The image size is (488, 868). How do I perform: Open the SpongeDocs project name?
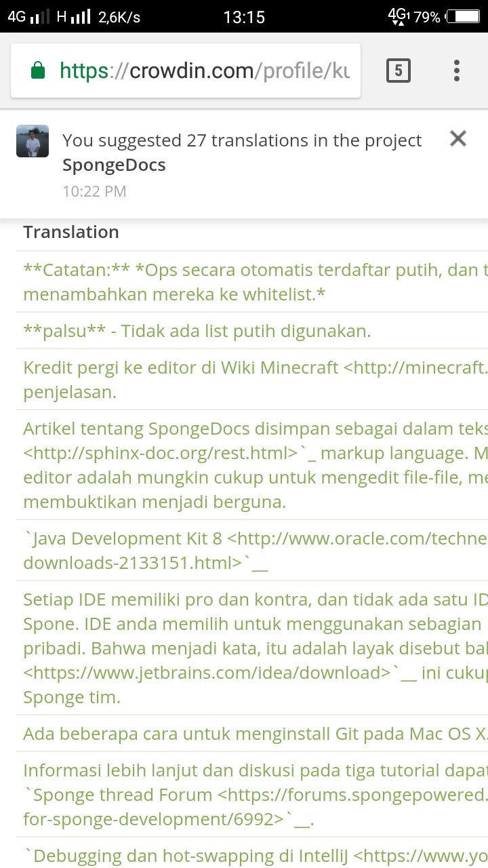[114, 165]
